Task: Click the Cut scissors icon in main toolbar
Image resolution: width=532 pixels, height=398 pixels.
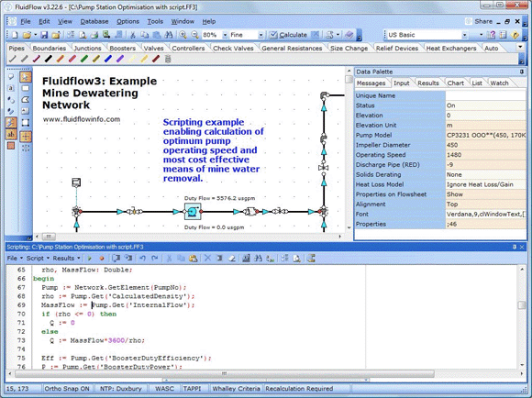Action: [133, 35]
